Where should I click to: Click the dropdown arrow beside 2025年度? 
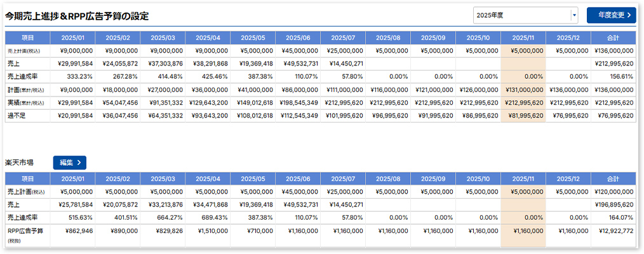[574, 15]
